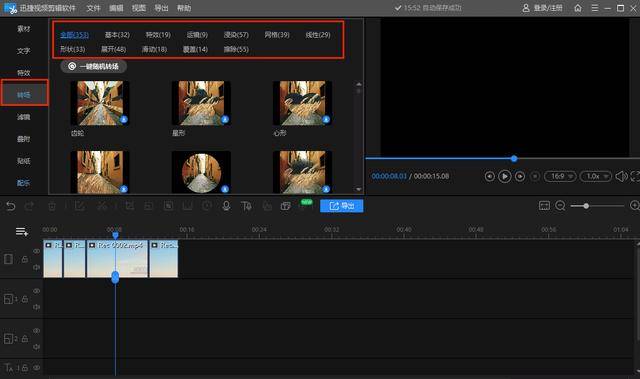Toggle the main video track eye icon
640x379 pixels.
(36, 251)
